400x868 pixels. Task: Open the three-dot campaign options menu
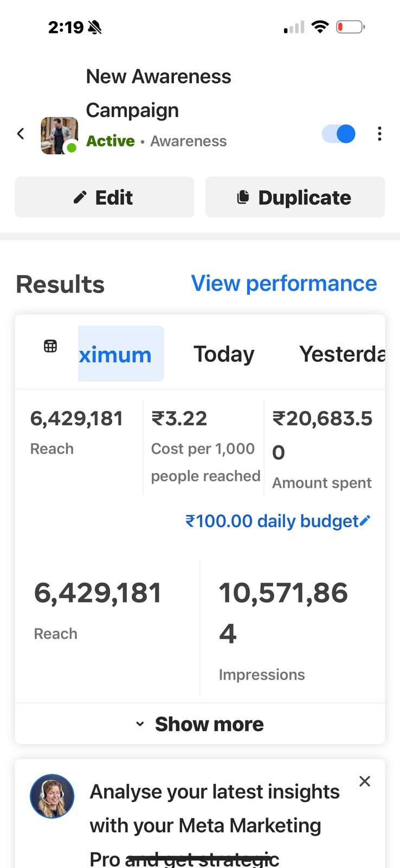click(379, 133)
